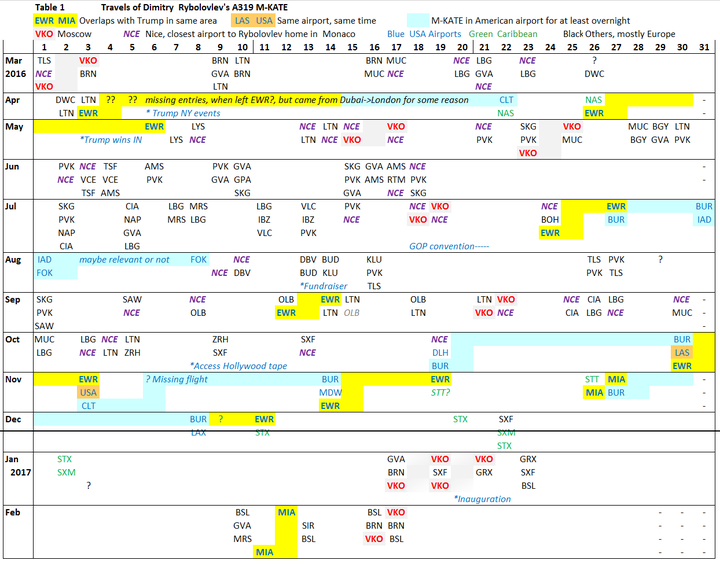Select the orange 'USA' cell in November

[x=88, y=393]
